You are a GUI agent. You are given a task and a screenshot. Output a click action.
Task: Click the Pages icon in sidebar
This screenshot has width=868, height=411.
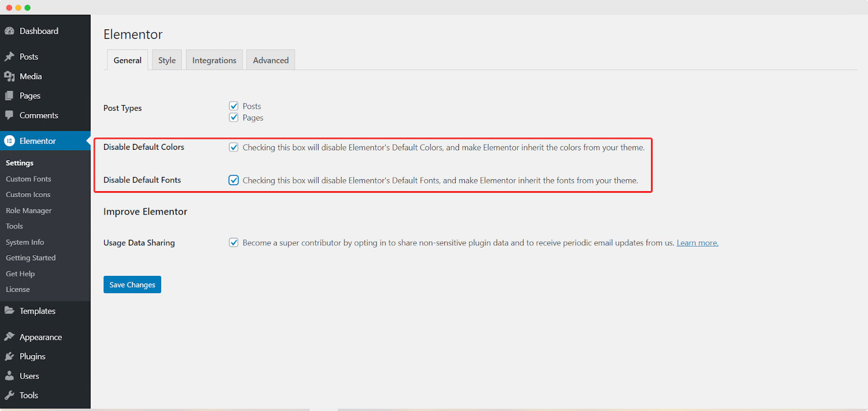[x=9, y=96]
